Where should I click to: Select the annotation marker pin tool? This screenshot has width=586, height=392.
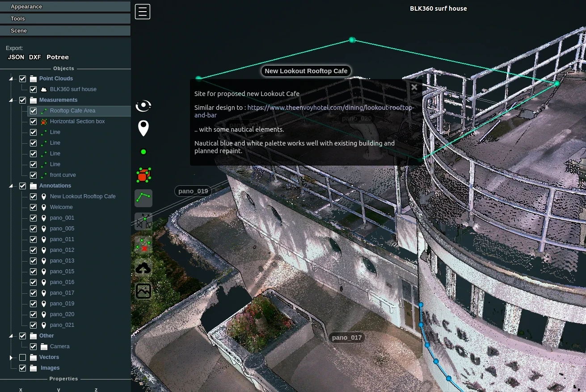click(x=143, y=128)
